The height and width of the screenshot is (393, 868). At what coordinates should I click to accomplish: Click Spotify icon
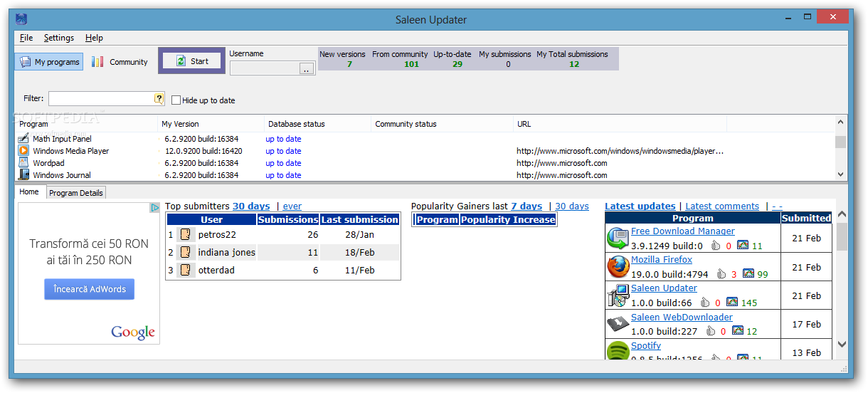coord(618,350)
